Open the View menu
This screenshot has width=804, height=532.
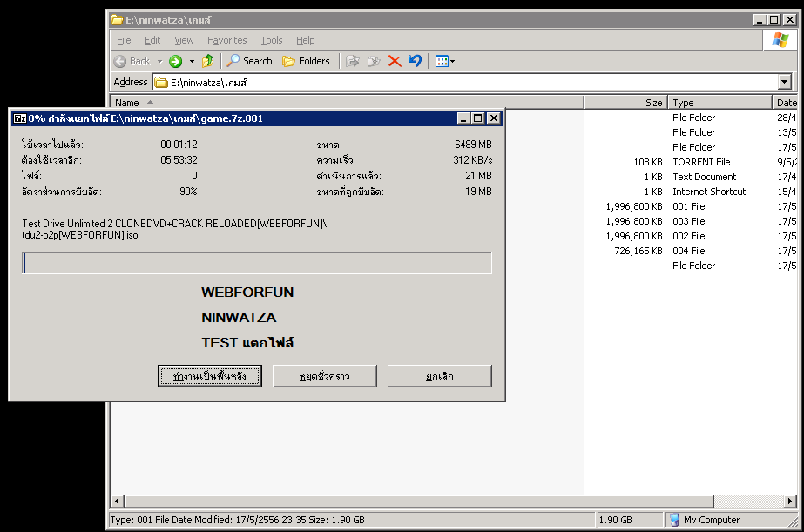tap(184, 40)
